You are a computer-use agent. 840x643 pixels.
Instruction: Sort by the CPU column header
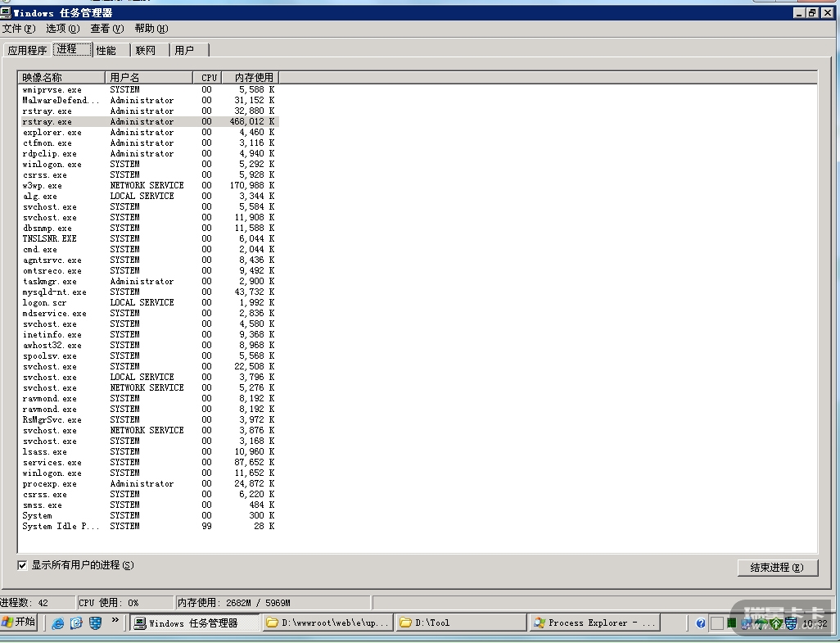point(207,78)
